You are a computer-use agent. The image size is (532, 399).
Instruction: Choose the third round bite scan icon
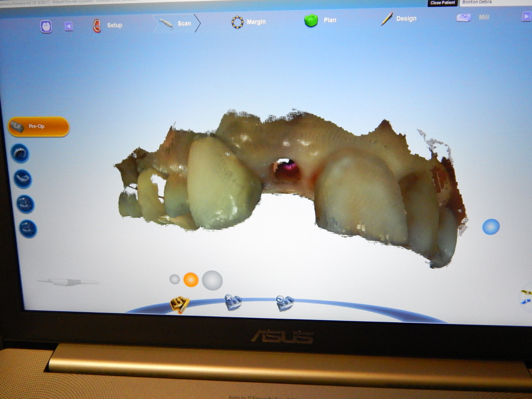(25, 204)
